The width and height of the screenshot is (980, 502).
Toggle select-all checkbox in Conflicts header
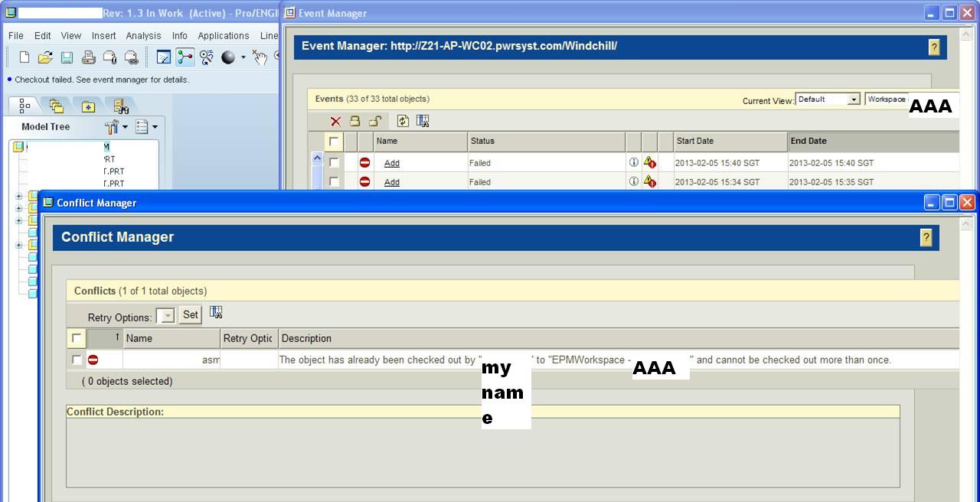[x=77, y=338]
